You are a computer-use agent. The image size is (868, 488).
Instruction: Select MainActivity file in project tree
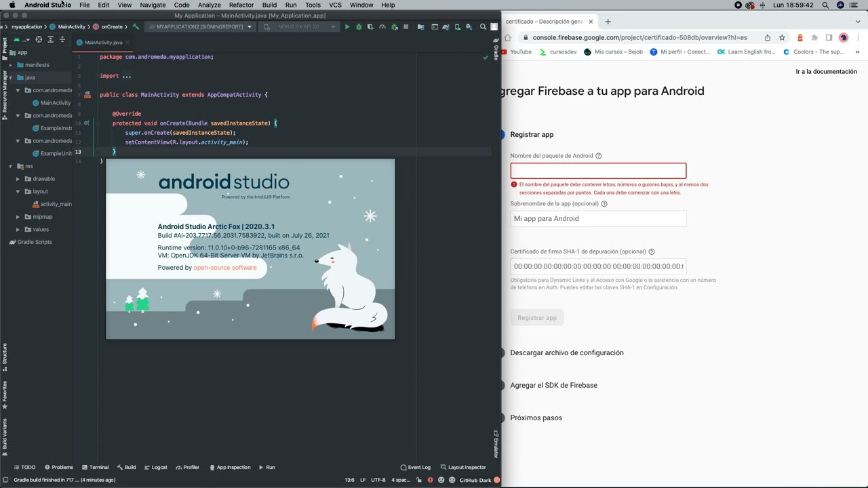click(x=51, y=103)
